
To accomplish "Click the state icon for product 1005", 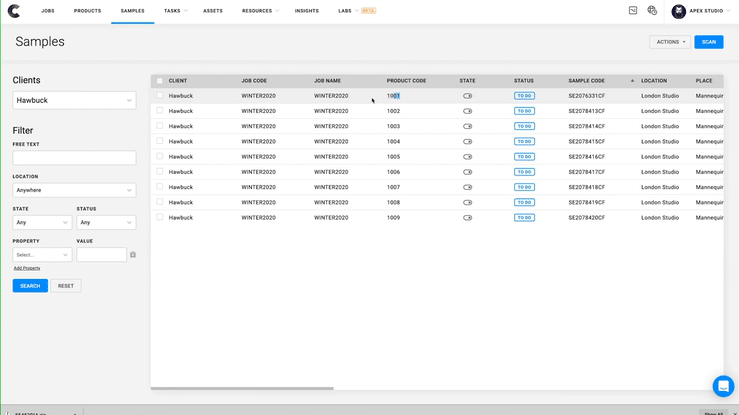I will (467, 157).
